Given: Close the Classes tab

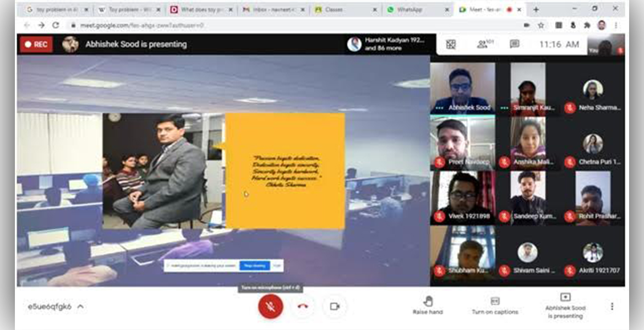Looking at the screenshot, I should coord(375,9).
